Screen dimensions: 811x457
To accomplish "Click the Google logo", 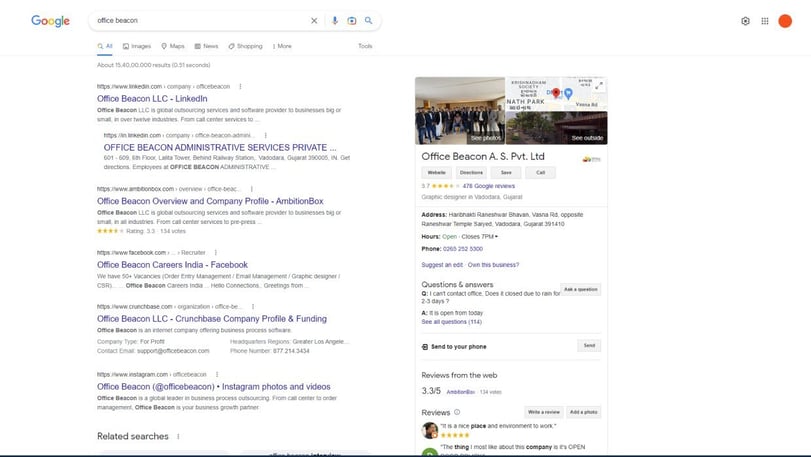I will (50, 21).
